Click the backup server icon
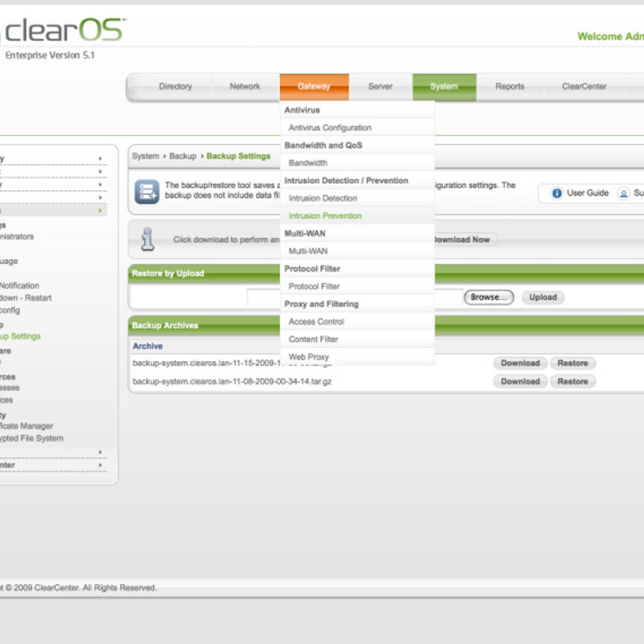 147,192
